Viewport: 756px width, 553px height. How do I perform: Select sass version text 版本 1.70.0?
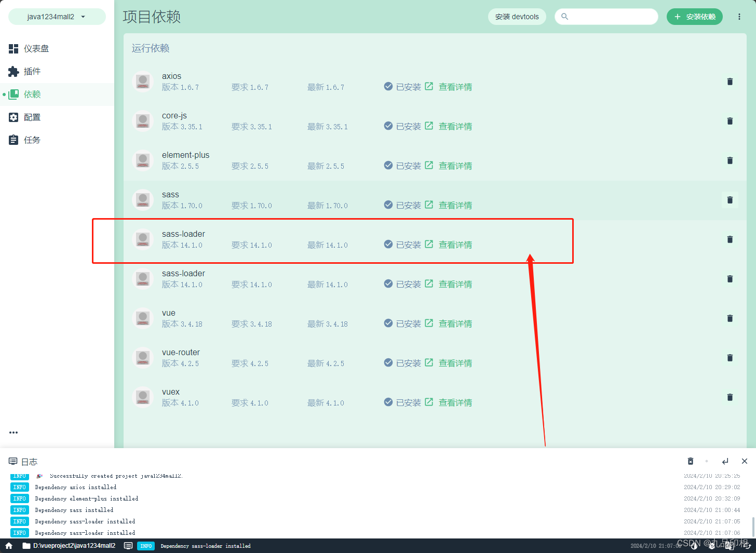(182, 206)
